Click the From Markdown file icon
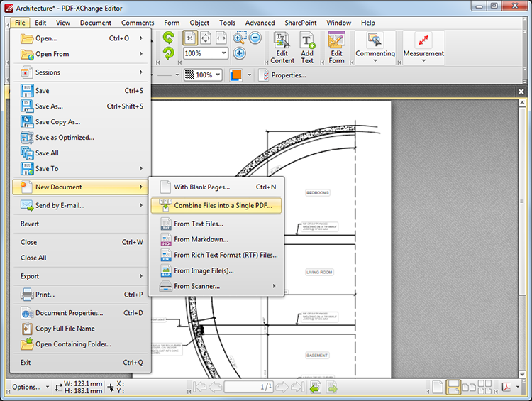532x401 pixels. (165, 240)
